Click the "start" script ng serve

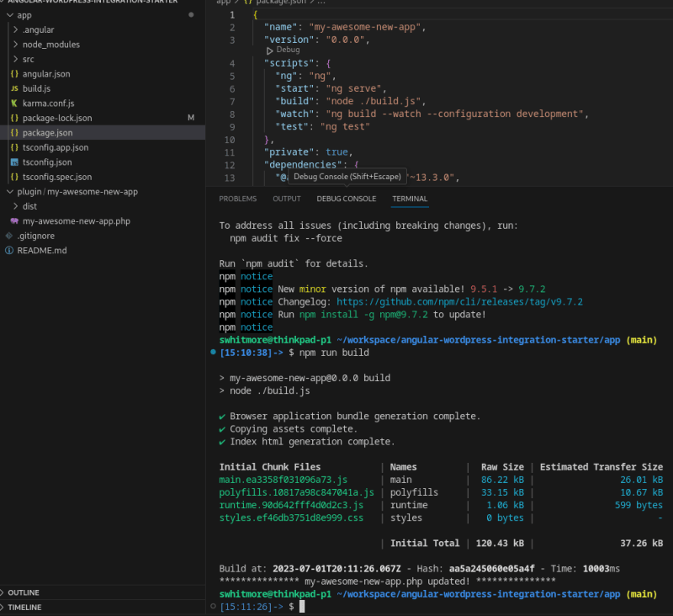click(353, 88)
